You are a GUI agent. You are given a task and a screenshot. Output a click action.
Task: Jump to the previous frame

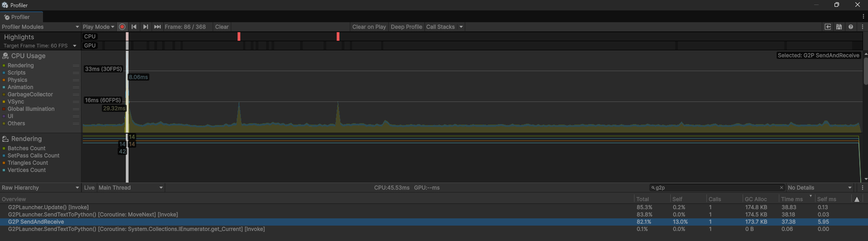point(134,27)
